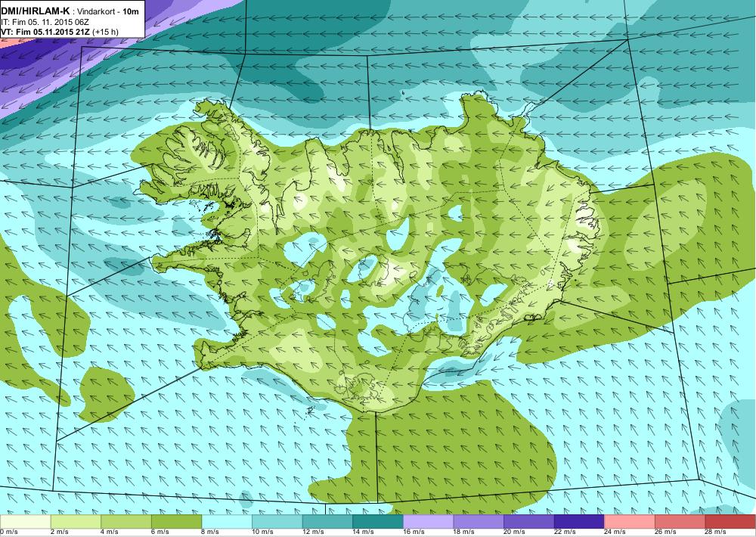Select the "Vindarkort - 10m" map title
Viewport: 756px width, 537px height.
click(108, 11)
